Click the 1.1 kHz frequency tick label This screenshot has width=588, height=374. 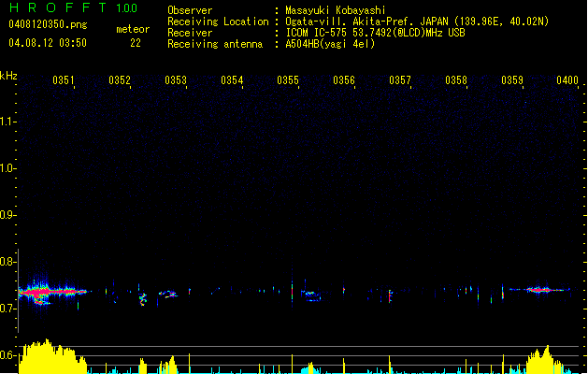click(7, 122)
